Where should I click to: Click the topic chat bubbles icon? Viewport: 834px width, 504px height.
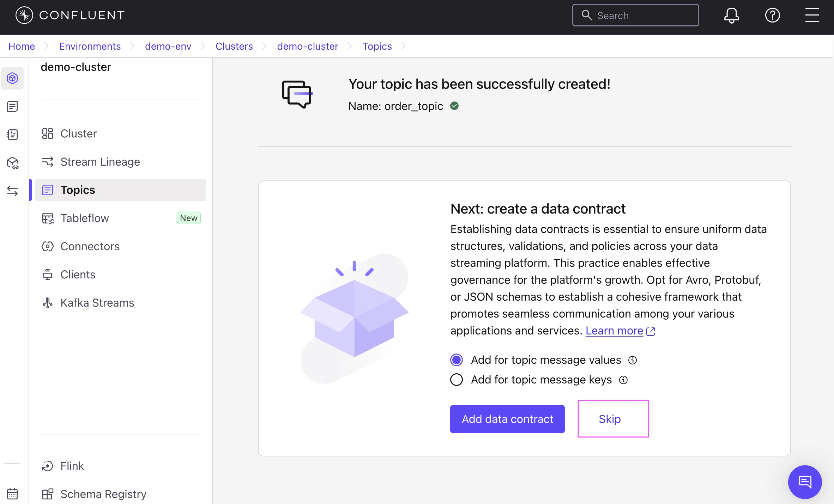[297, 94]
